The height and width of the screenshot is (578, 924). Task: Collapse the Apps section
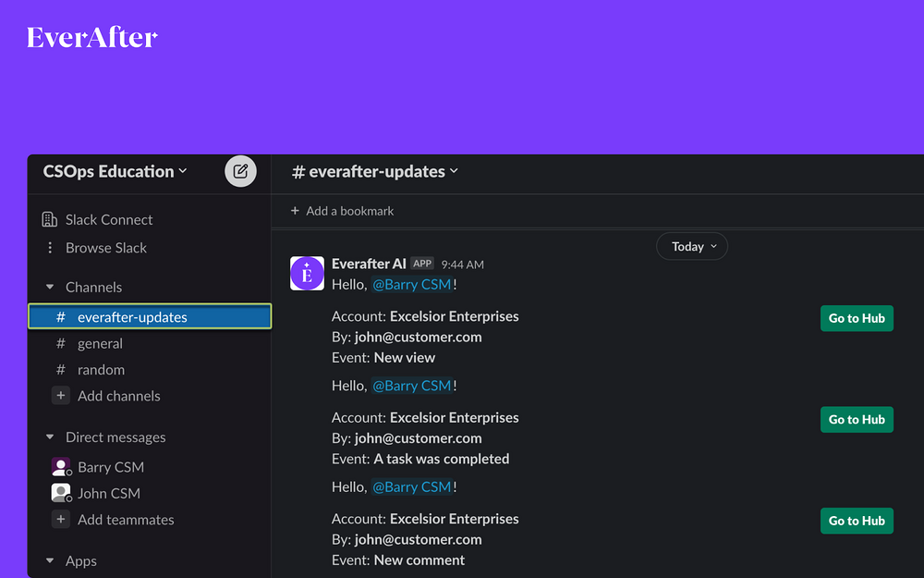coord(50,561)
